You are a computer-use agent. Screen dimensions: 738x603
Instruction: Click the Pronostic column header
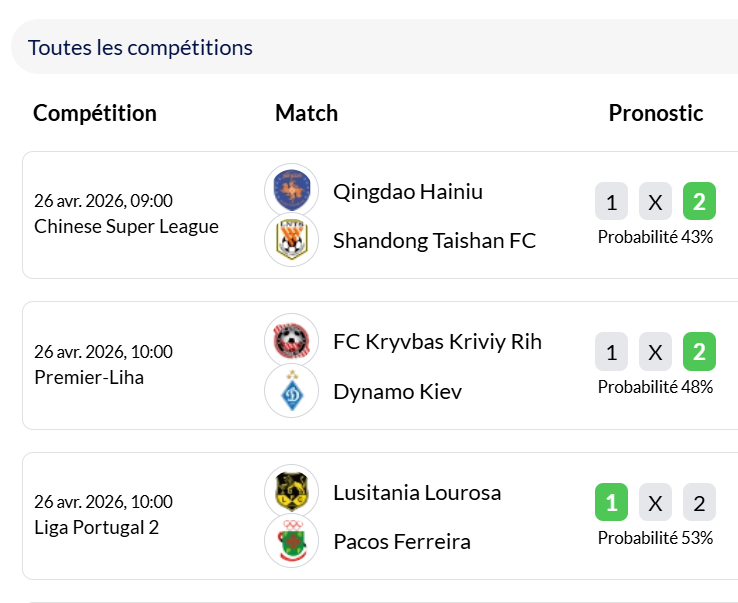pyautogui.click(x=656, y=113)
